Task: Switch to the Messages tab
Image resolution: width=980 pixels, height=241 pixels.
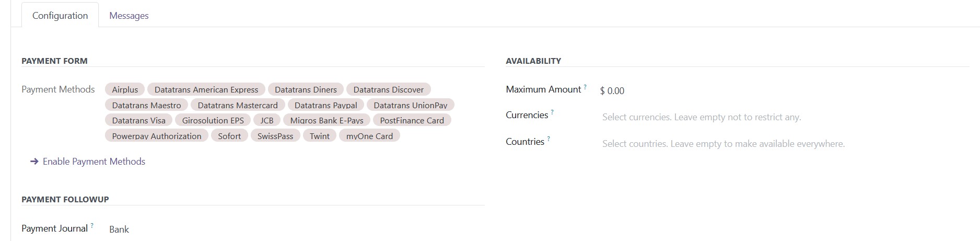Action: coord(129,16)
